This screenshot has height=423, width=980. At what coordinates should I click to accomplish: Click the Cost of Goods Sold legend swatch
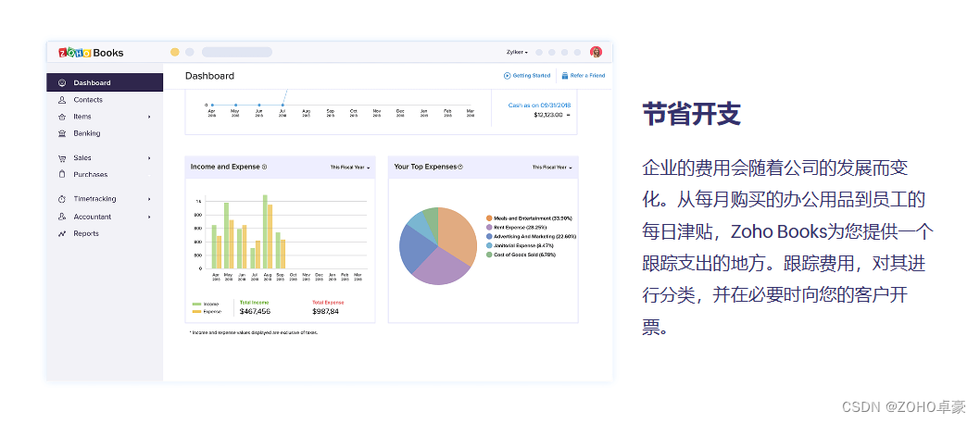point(489,255)
